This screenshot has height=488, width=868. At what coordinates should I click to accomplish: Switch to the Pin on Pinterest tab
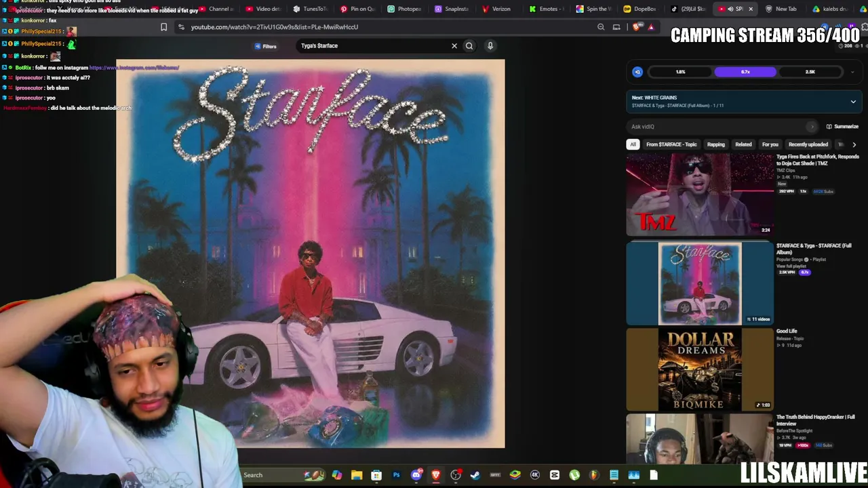357,9
